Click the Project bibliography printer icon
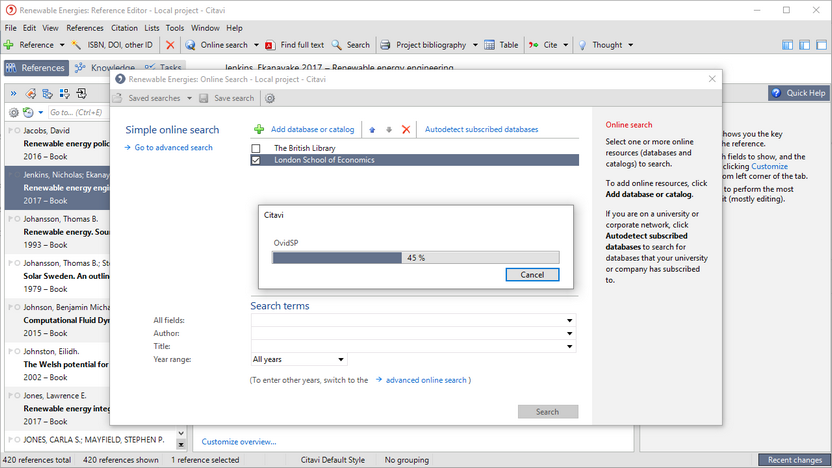The width and height of the screenshot is (832, 468). 385,45
